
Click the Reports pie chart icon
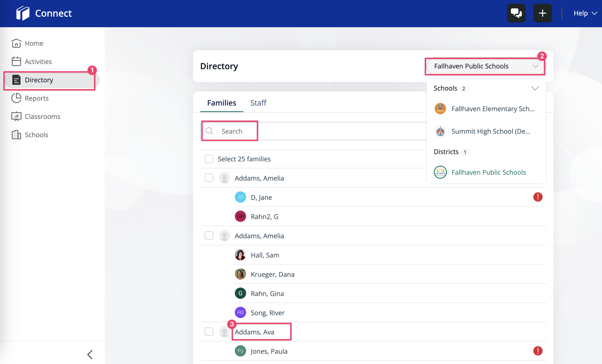16,98
